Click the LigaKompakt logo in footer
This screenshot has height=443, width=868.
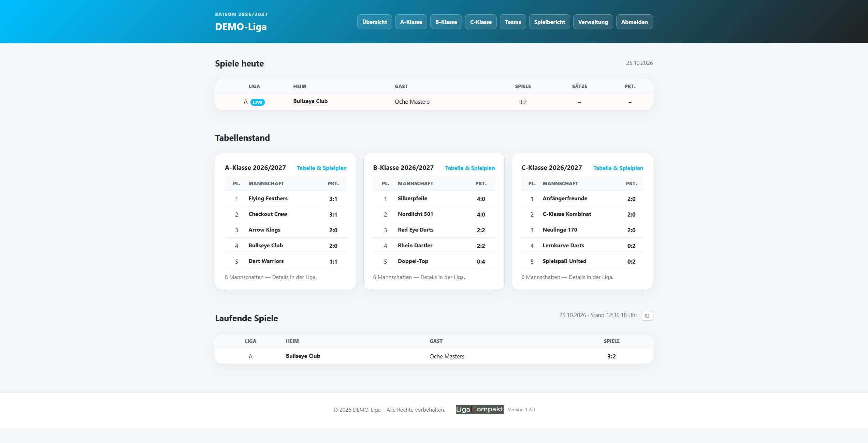click(x=479, y=409)
